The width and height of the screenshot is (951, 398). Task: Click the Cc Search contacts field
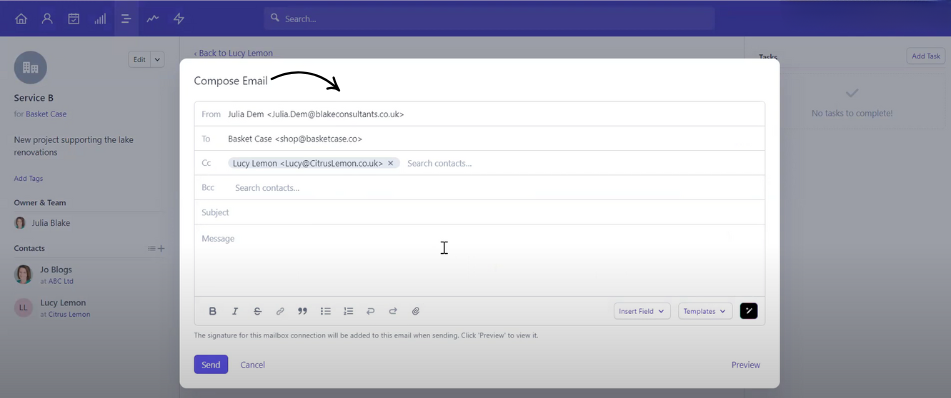[x=439, y=163]
